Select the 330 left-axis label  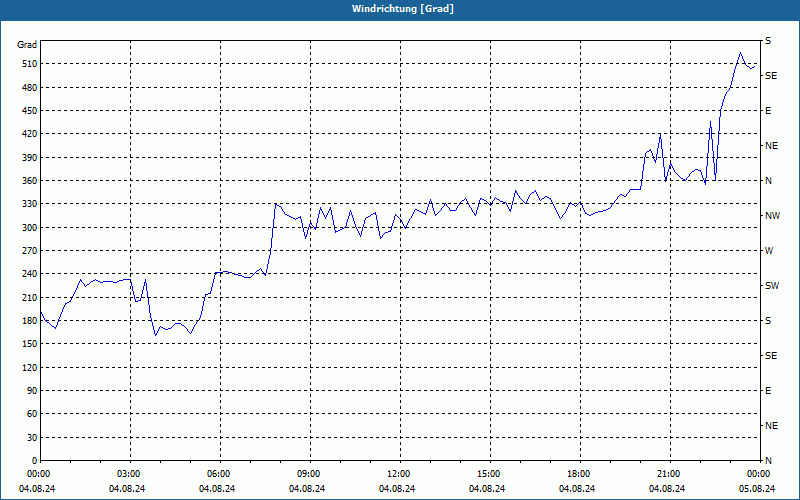[x=30, y=204]
